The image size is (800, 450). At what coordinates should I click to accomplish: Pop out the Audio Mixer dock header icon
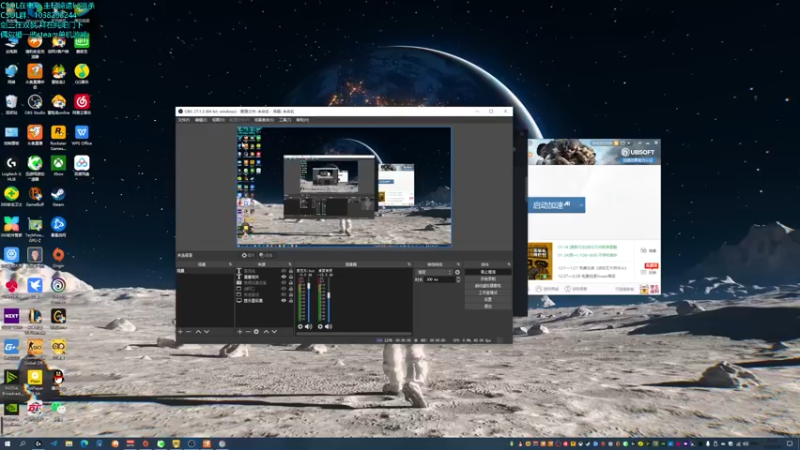point(409,264)
